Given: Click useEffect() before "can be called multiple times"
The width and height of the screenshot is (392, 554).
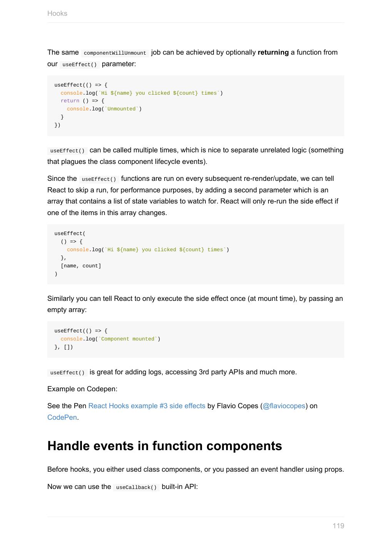Looking at the screenshot, I should tap(67, 151).
